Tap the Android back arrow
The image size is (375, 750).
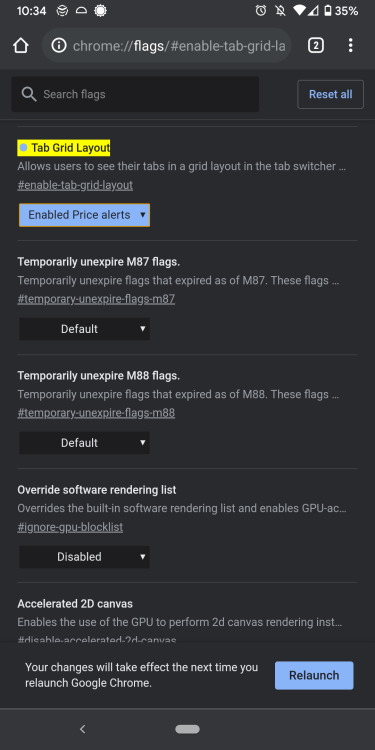pos(82,729)
